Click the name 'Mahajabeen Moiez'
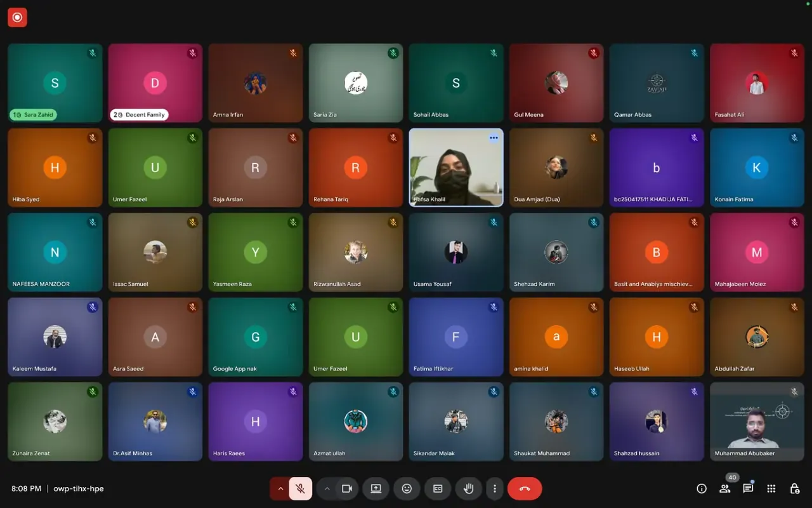812x508 pixels. coord(740,284)
